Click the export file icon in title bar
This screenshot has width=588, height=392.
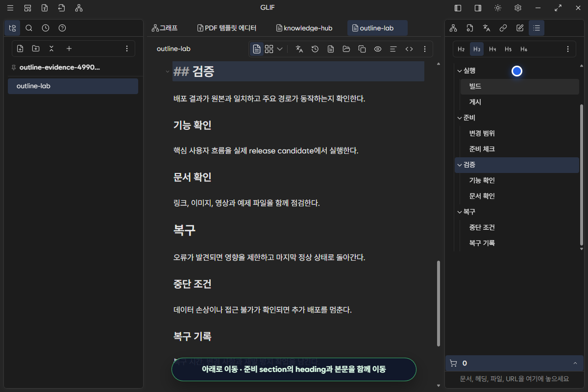coord(45,8)
